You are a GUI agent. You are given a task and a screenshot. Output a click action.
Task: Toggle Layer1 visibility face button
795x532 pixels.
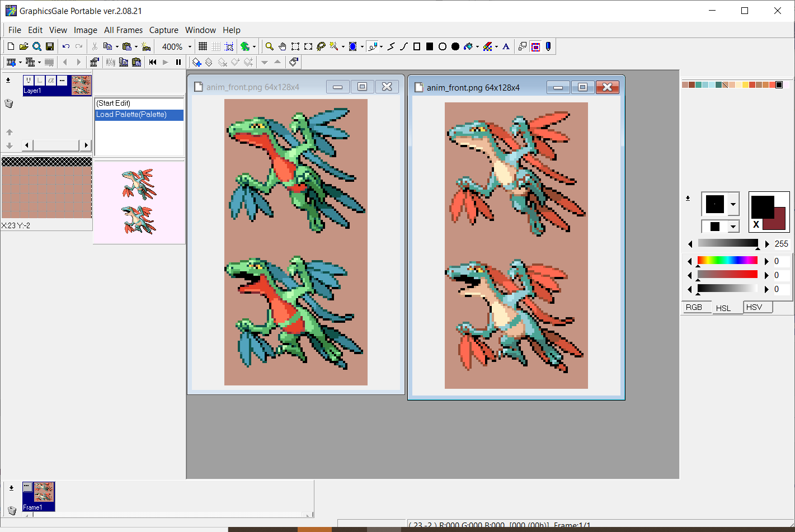[29, 81]
